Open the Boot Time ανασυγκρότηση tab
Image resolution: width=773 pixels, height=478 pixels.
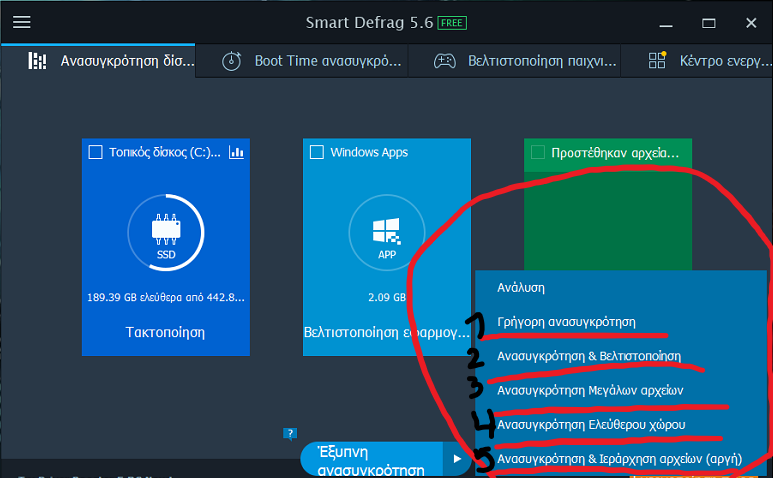coord(302,61)
